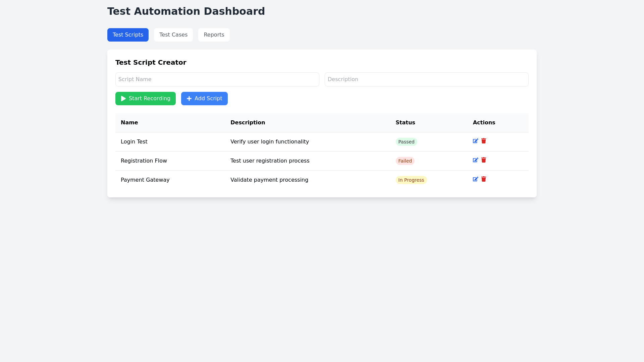Click the Payment Gateway row name

[x=145, y=180]
